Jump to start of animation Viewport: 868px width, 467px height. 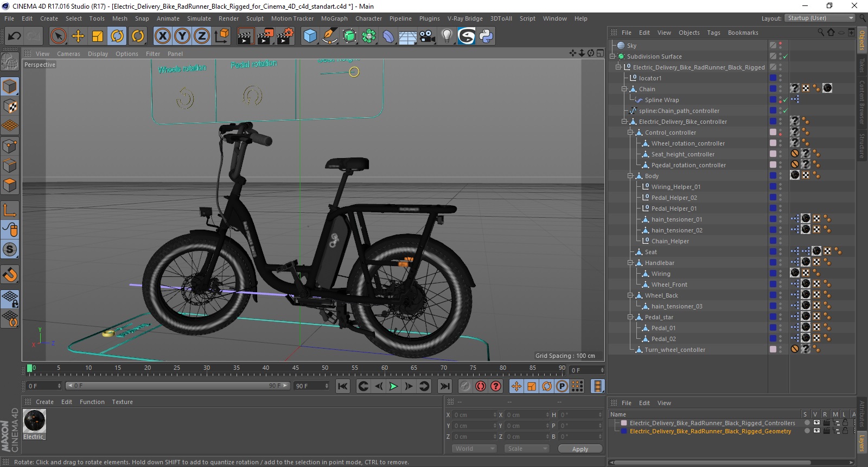tap(342, 386)
